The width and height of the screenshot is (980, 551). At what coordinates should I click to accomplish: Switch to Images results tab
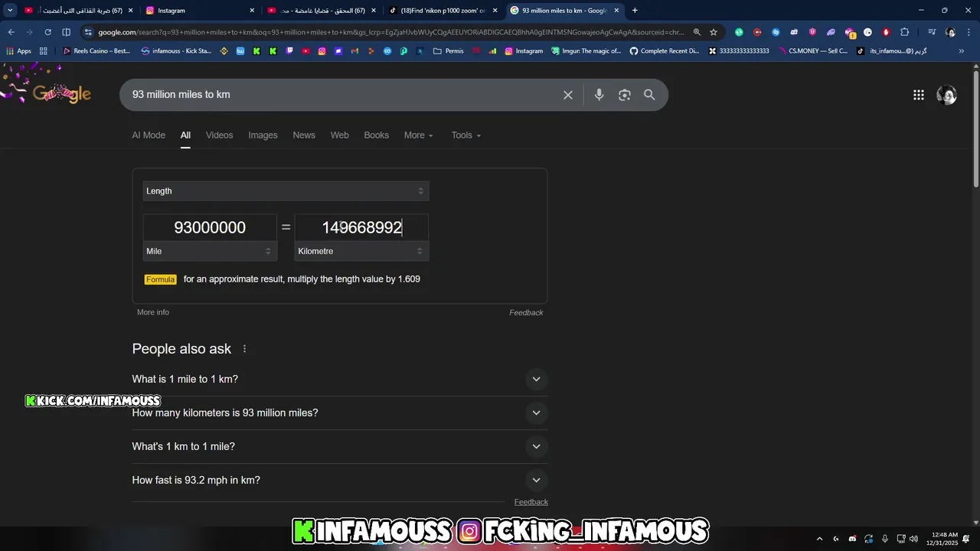pyautogui.click(x=263, y=135)
